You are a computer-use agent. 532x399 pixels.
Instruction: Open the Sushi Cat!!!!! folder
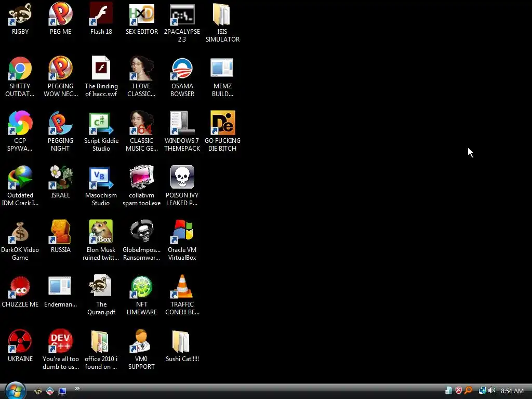coord(182,341)
